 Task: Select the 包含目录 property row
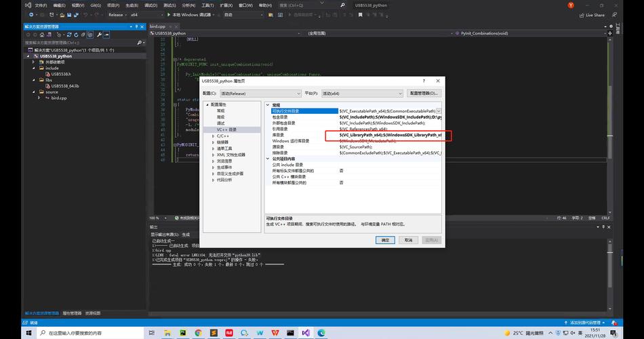tap(356, 117)
